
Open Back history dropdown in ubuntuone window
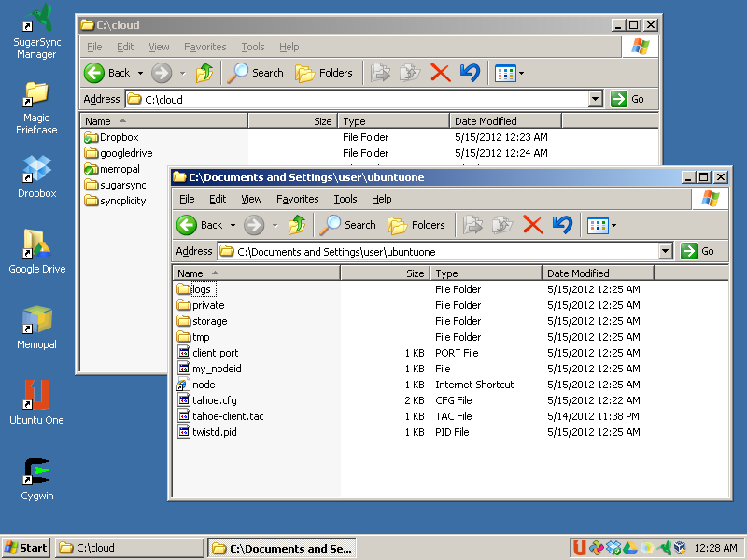pos(233,225)
